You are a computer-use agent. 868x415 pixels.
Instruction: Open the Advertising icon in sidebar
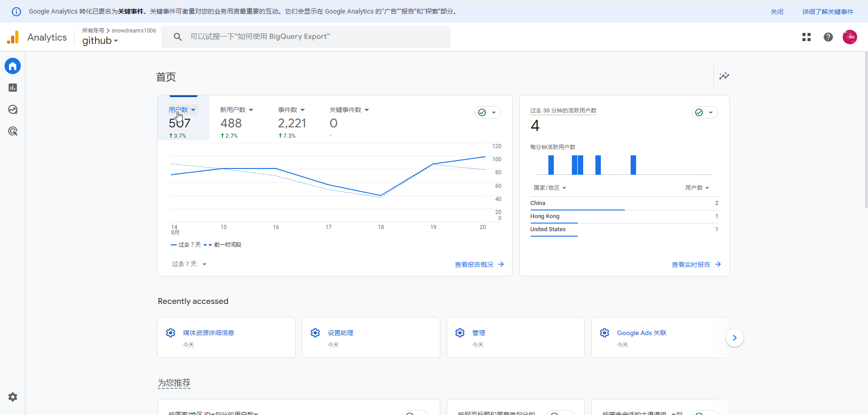(13, 131)
